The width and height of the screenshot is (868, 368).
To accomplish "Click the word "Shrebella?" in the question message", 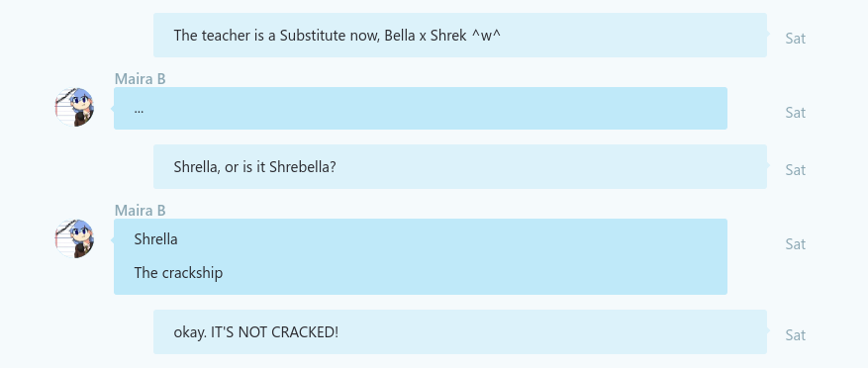I will 302,166.
